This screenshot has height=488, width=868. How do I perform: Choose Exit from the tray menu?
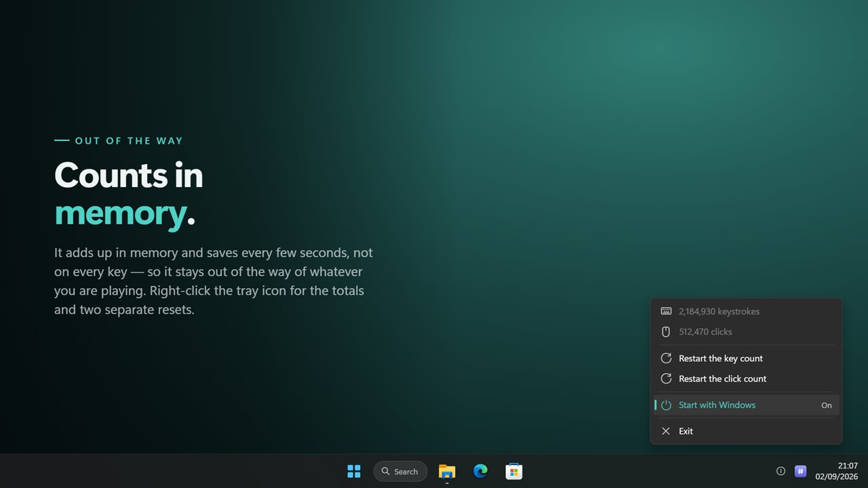tap(746, 431)
